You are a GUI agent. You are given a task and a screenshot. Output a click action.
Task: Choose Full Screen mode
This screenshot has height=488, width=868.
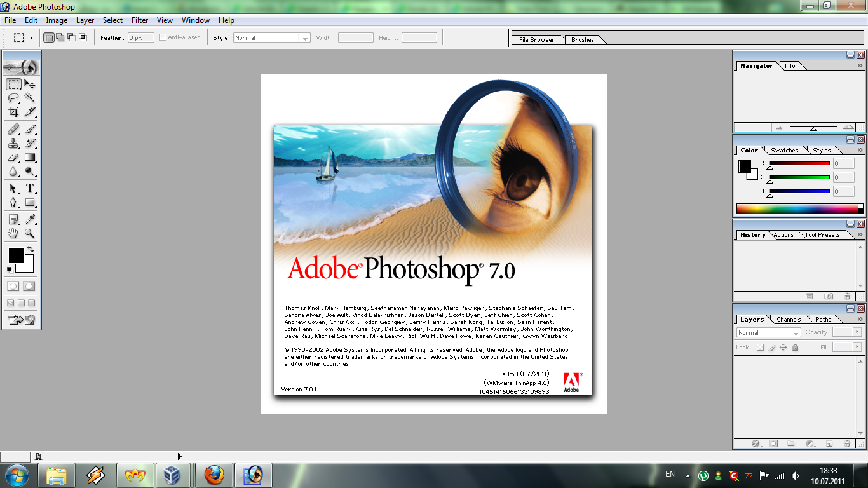click(32, 303)
